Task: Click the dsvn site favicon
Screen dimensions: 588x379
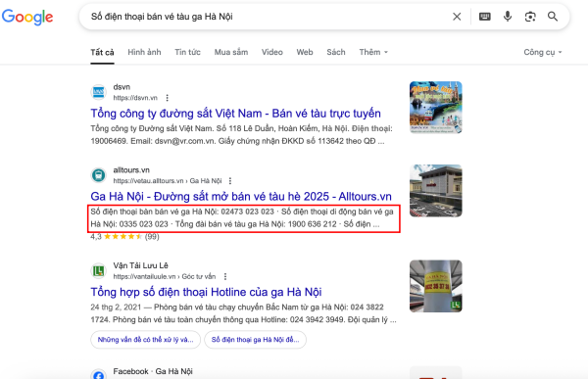Action: pos(99,92)
